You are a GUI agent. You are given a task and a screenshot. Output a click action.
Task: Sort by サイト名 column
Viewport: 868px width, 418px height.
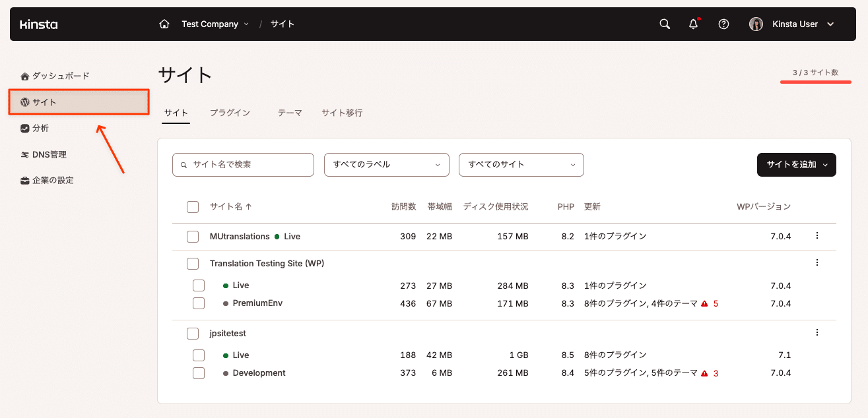coord(230,206)
